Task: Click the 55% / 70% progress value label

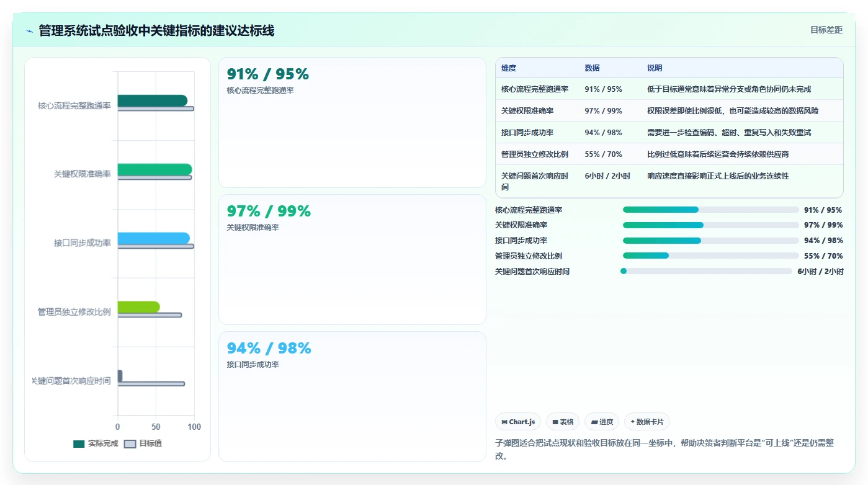Action: (x=823, y=256)
